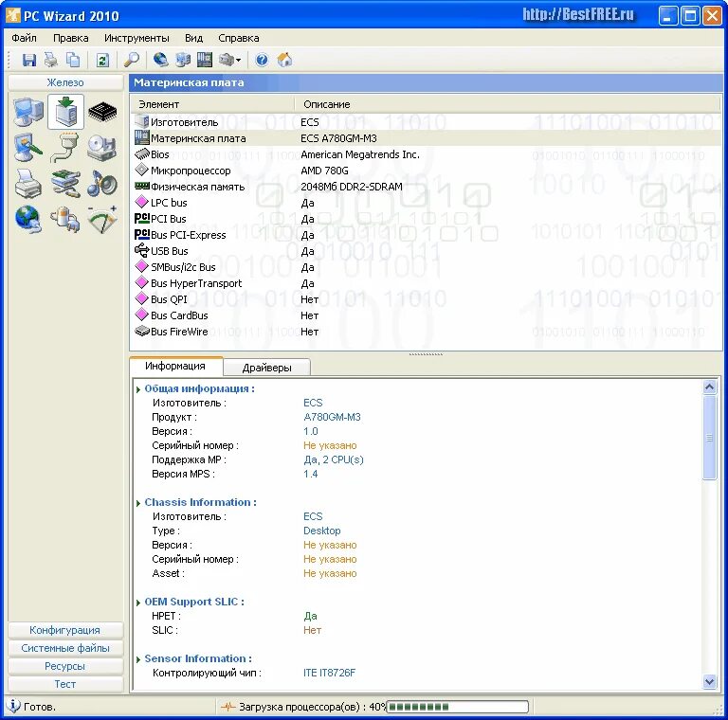The width and height of the screenshot is (728, 720).
Task: Select the USB Bus row
Action: pos(427,251)
